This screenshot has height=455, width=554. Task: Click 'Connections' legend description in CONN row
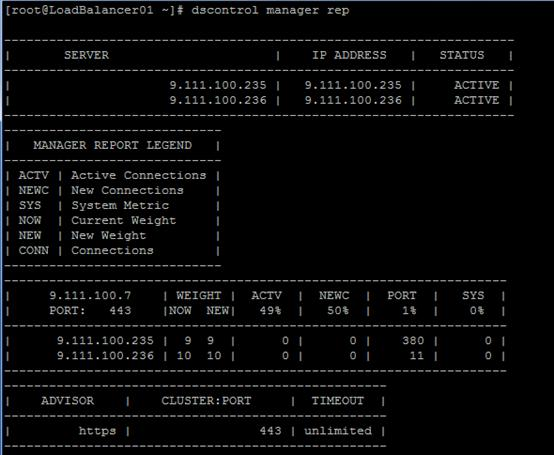112,250
